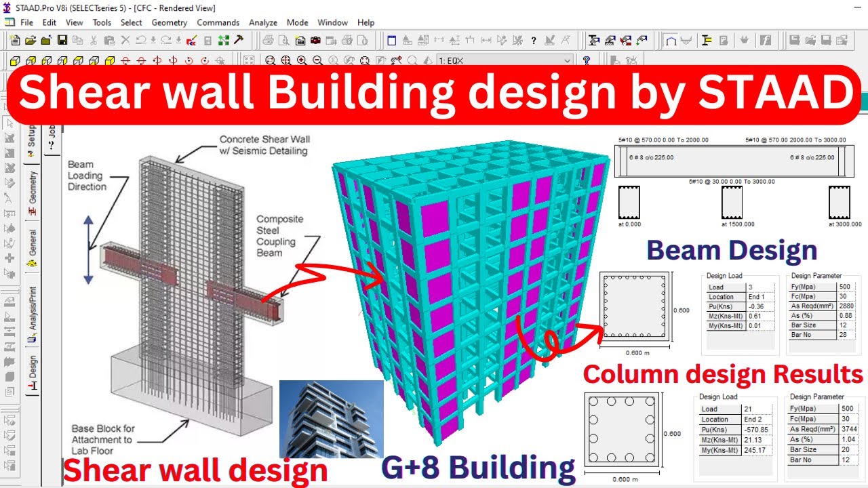Open the File menu
Screen dimensions: 868x488
(x=26, y=22)
